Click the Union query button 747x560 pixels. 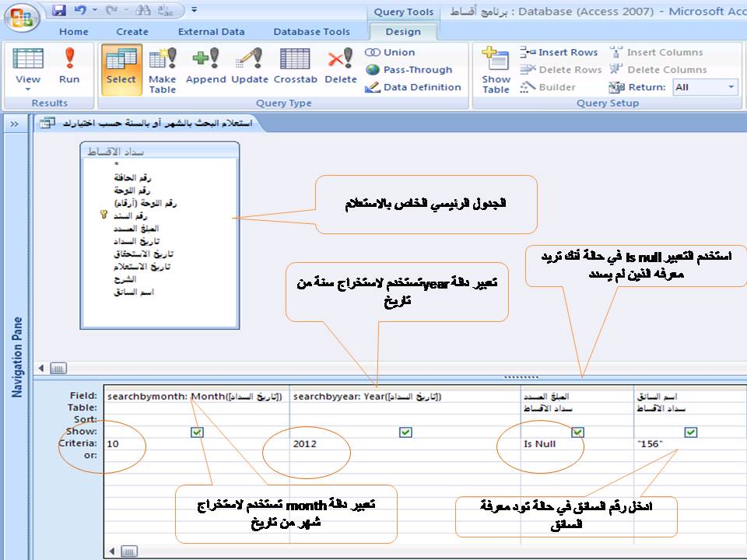tap(390, 52)
